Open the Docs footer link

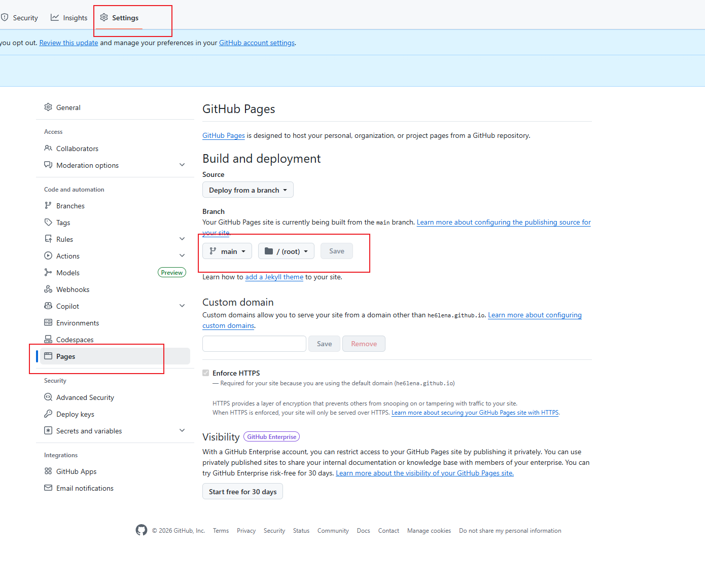pos(364,531)
